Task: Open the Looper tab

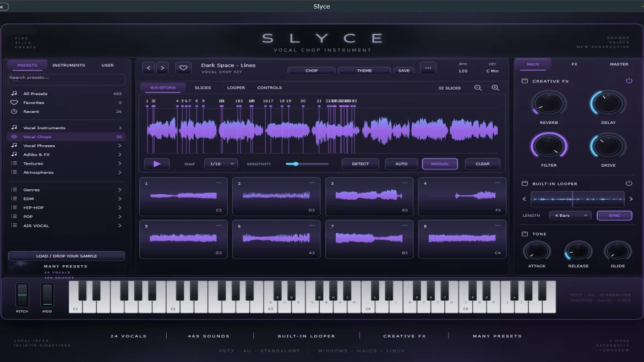Action: (x=236, y=88)
